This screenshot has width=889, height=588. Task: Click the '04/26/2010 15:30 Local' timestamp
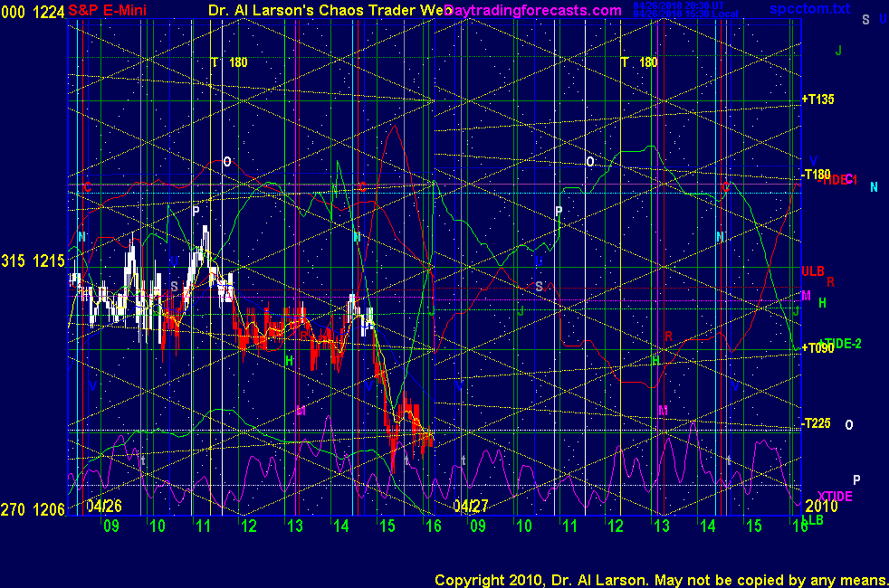(x=685, y=14)
